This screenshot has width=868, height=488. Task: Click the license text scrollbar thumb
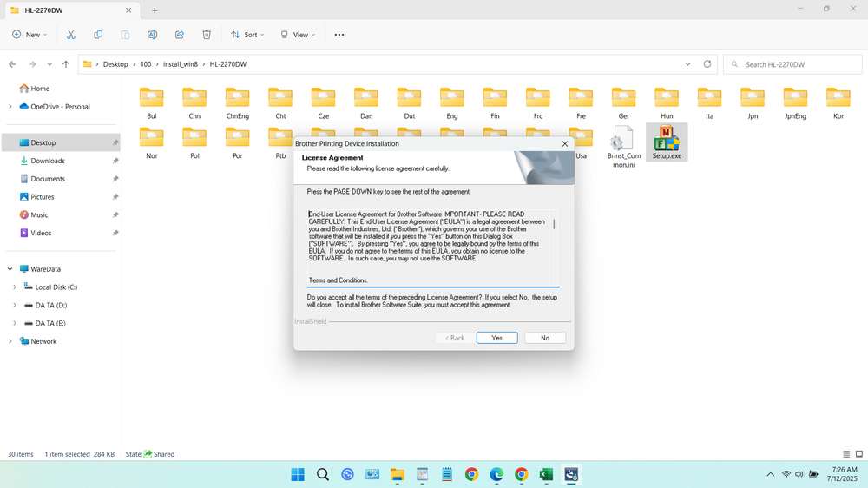click(554, 224)
